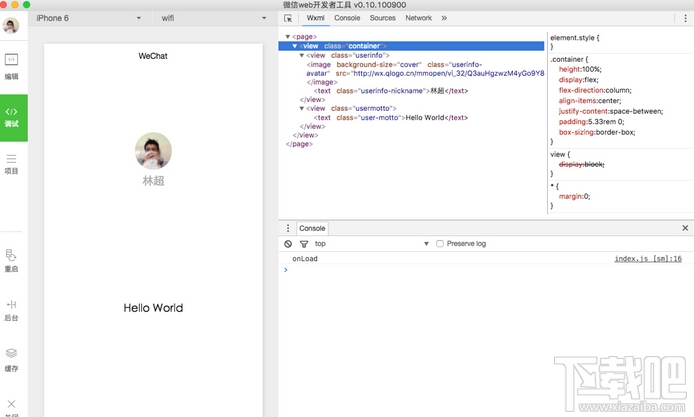Screen dimensions: 694x417
Task: Open the iPhone 6 device dropdown
Action: click(x=88, y=18)
